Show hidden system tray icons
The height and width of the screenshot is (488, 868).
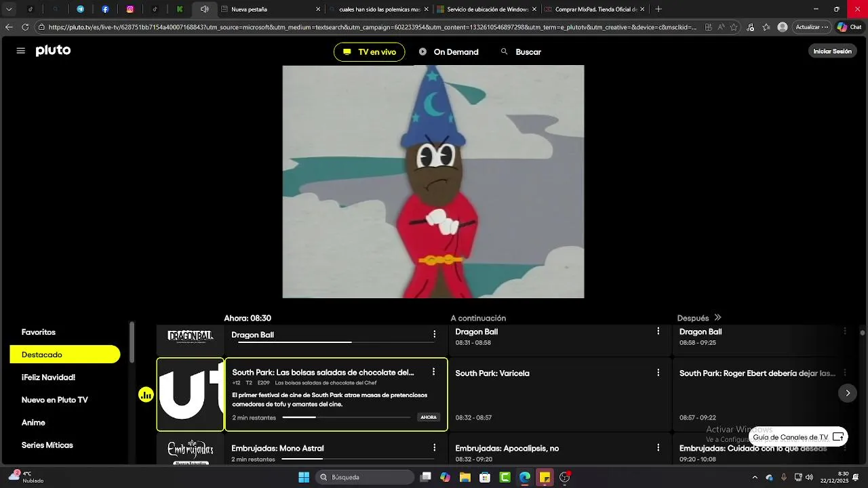[755, 477]
